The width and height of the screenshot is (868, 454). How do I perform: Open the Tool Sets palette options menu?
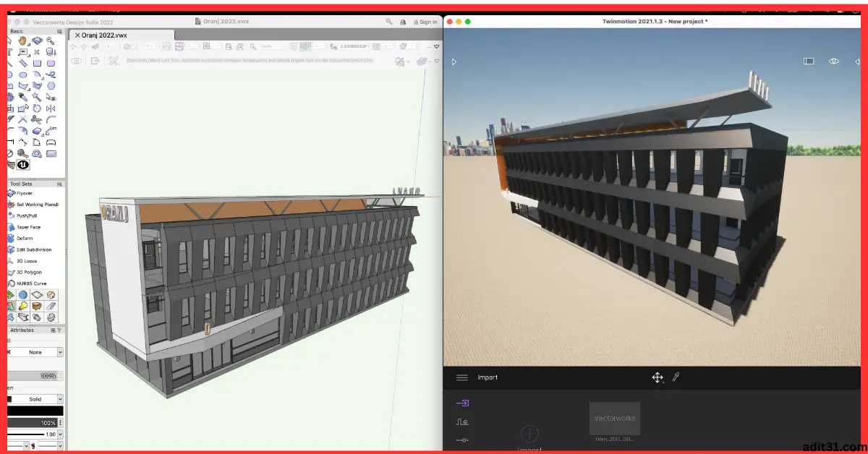click(x=61, y=184)
